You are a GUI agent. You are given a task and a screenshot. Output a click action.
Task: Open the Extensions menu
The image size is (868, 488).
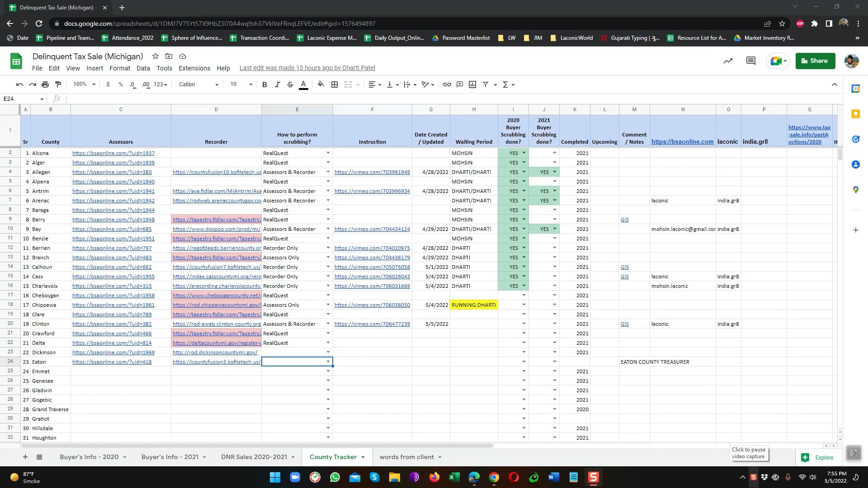[x=194, y=68]
